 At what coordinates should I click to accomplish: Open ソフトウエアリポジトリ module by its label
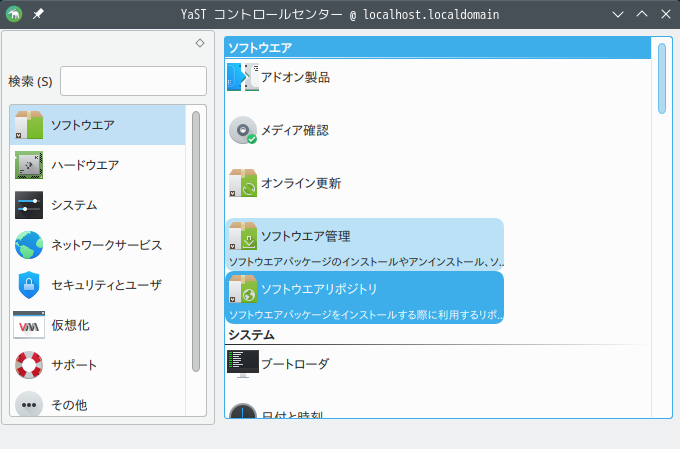pyautogui.click(x=319, y=289)
